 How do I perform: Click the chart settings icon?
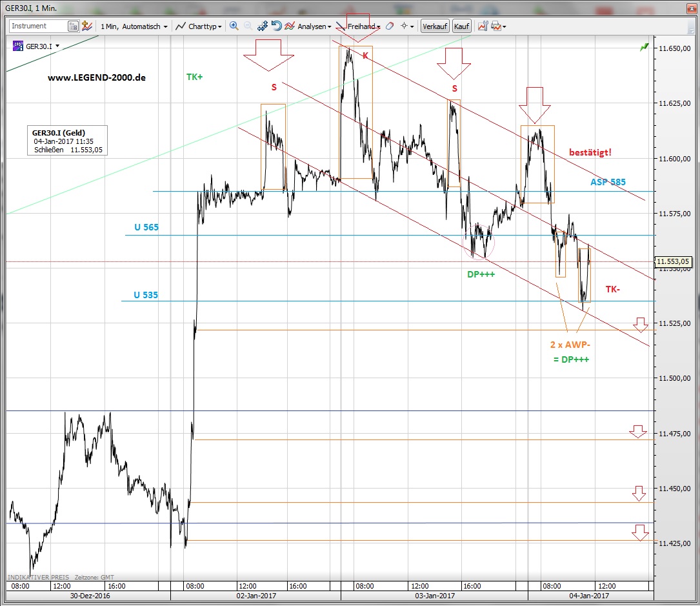click(x=483, y=26)
